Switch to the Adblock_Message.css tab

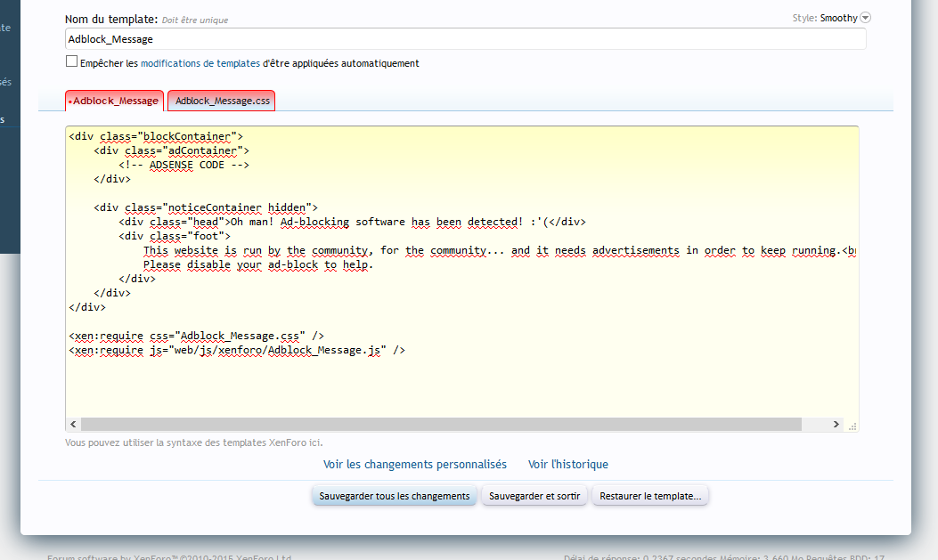222,101
